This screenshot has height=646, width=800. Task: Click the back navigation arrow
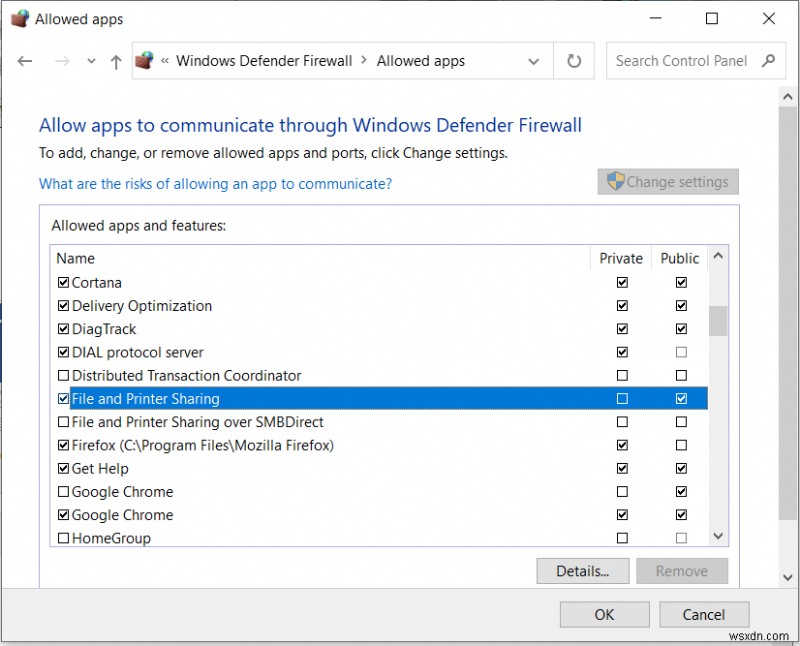coord(25,61)
